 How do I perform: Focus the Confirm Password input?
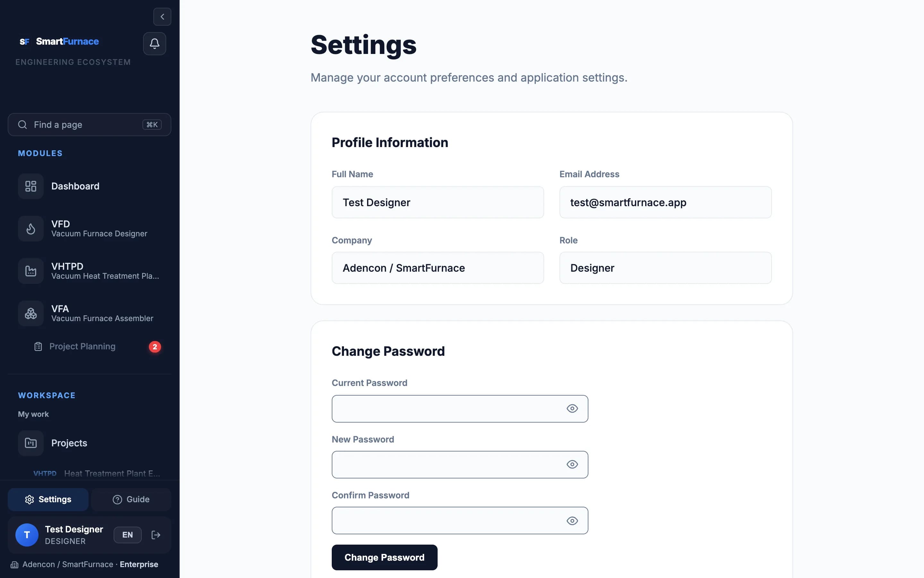pyautogui.click(x=460, y=521)
